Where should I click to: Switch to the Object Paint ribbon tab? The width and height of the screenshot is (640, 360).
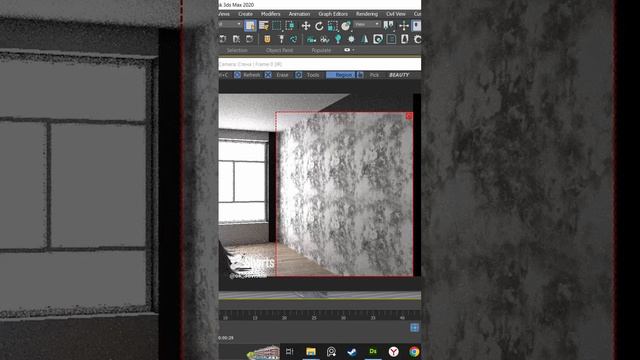(x=279, y=50)
